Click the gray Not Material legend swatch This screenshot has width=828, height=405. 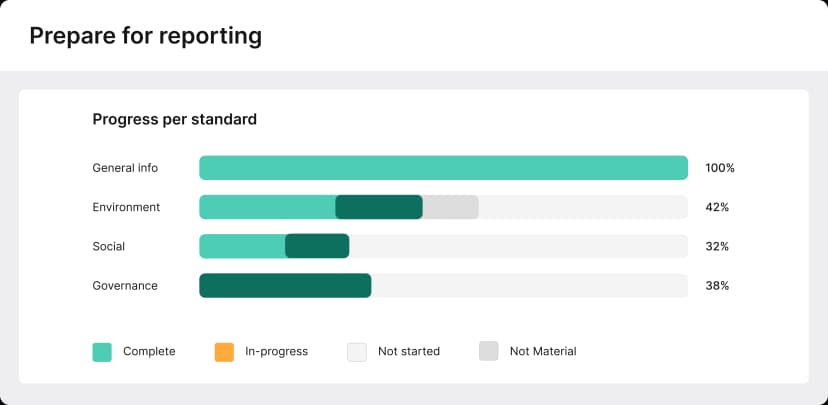click(x=489, y=351)
